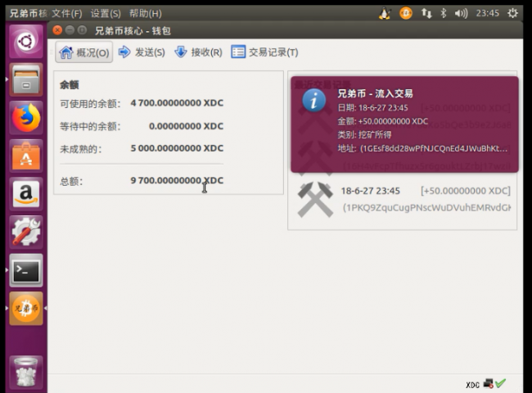Viewport: 532px width, 393px height.
Task: Expand the system power gear menu
Action: (x=513, y=13)
